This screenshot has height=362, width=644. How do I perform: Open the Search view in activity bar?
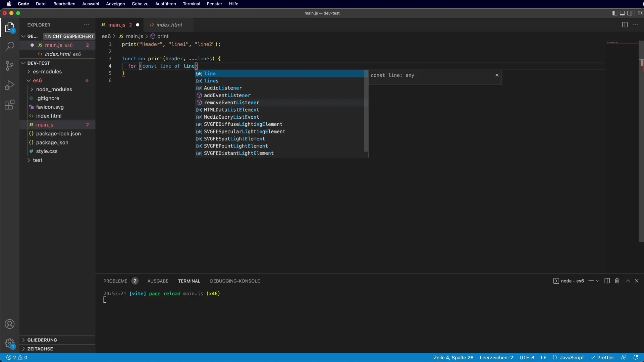(x=10, y=46)
